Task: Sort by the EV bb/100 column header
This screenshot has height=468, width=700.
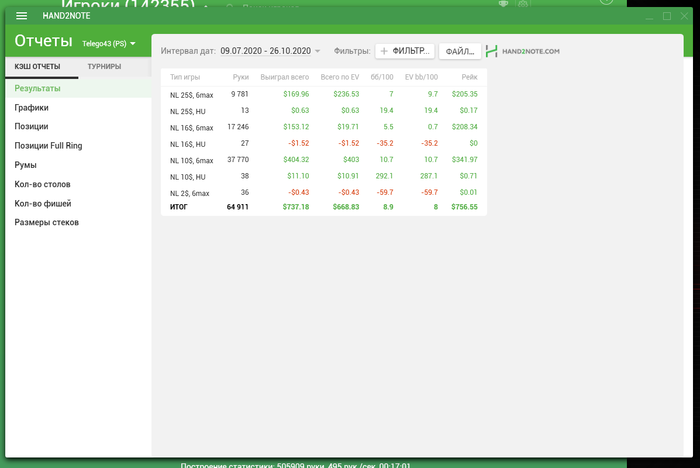Action: coord(421,77)
